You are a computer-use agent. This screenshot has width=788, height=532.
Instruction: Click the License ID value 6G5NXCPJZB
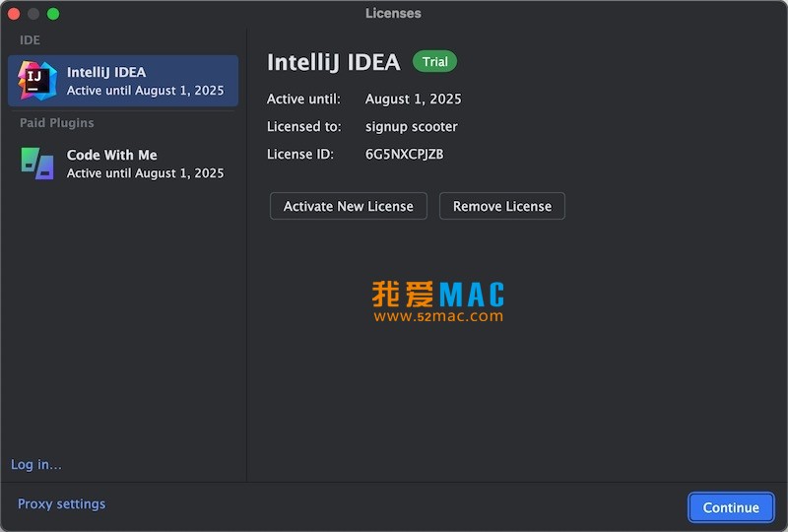click(x=404, y=155)
